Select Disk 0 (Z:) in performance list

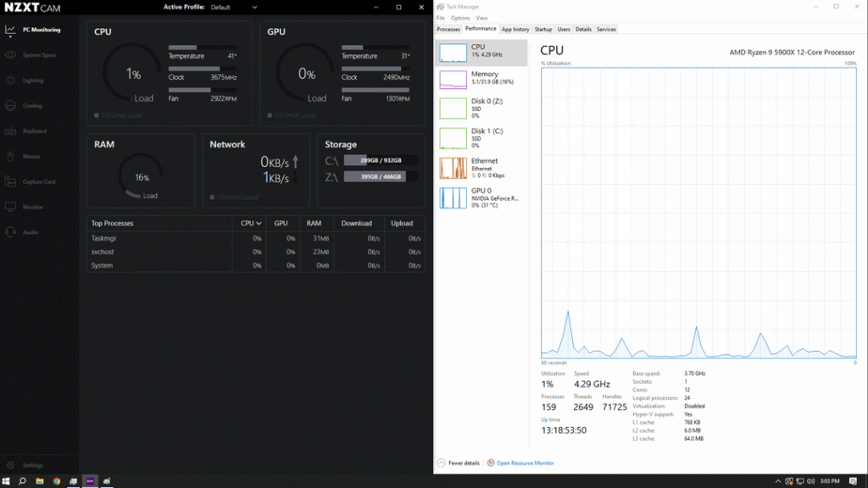tap(481, 108)
